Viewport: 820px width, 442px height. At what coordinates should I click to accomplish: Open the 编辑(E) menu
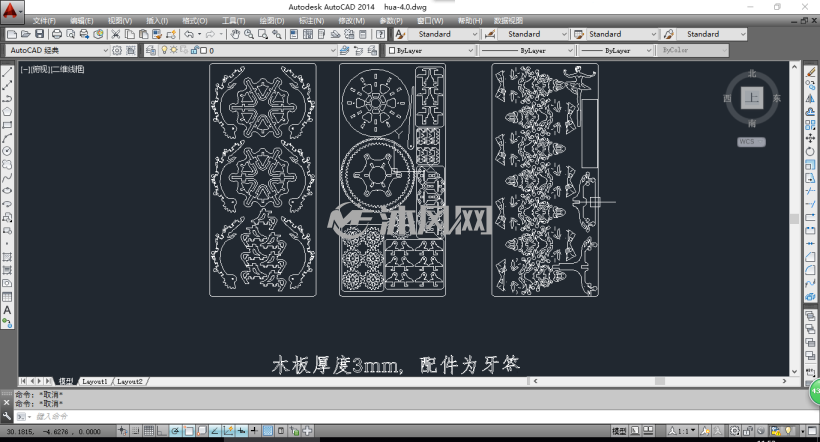82,21
